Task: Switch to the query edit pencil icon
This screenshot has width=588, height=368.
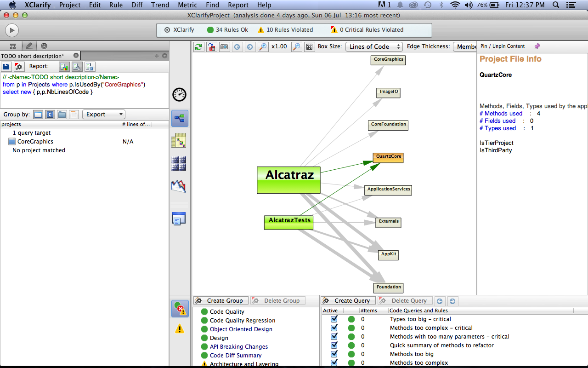Action: [29, 46]
